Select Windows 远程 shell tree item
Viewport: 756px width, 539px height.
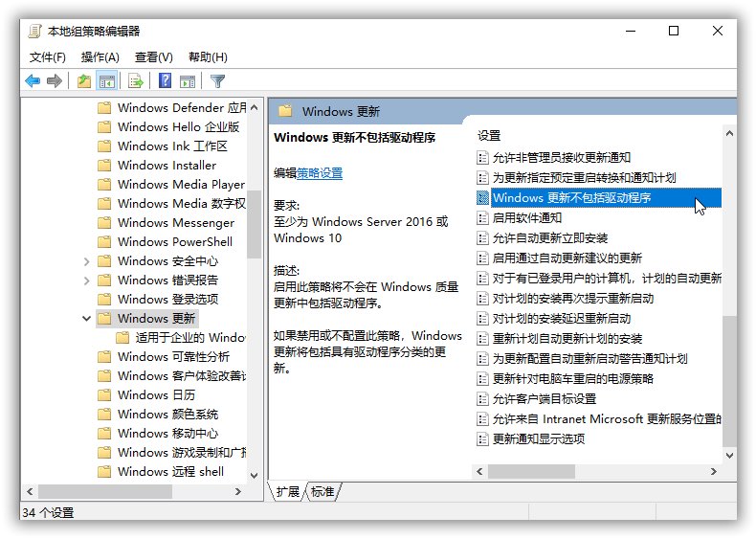click(170, 471)
